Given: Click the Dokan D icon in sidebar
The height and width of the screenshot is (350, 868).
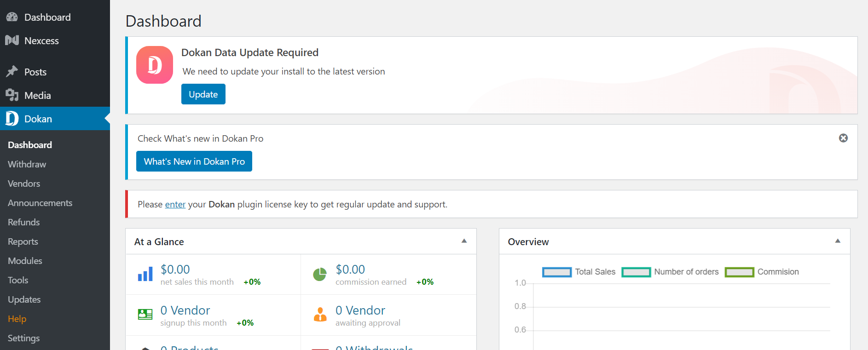Looking at the screenshot, I should click(12, 119).
